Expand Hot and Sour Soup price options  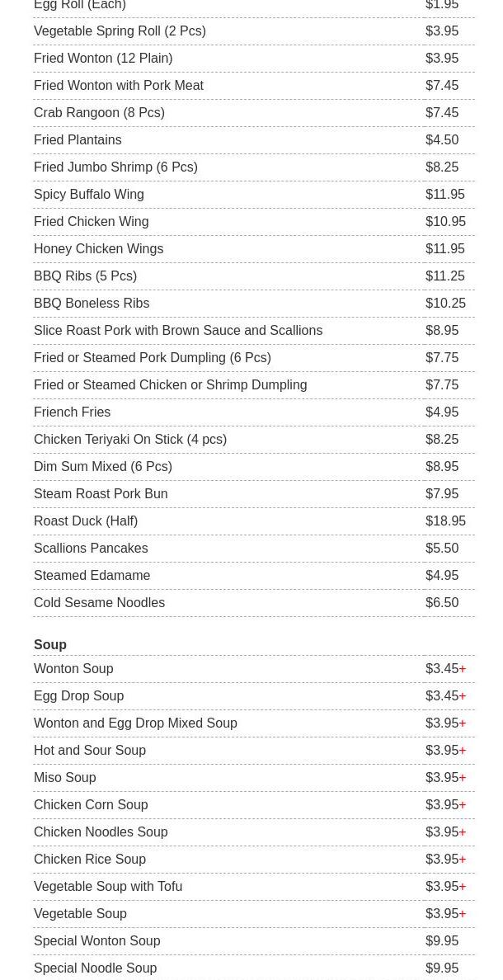pyautogui.click(x=463, y=751)
